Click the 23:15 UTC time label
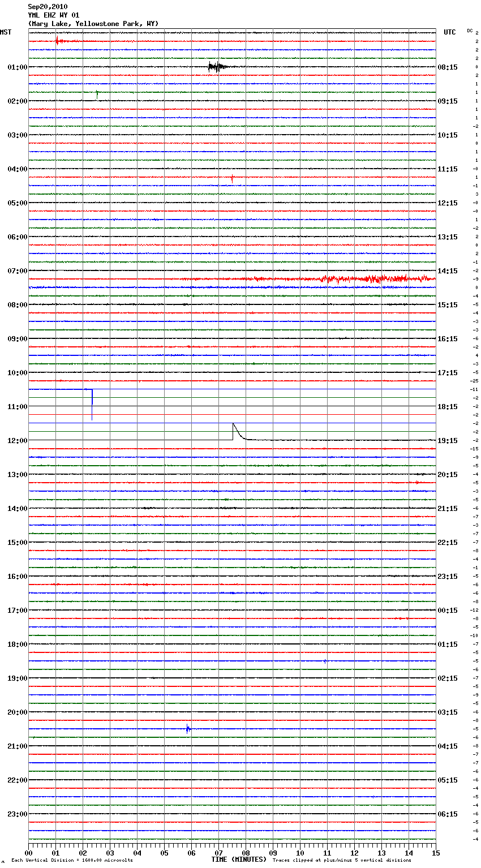The image size is (481, 868). point(448,577)
